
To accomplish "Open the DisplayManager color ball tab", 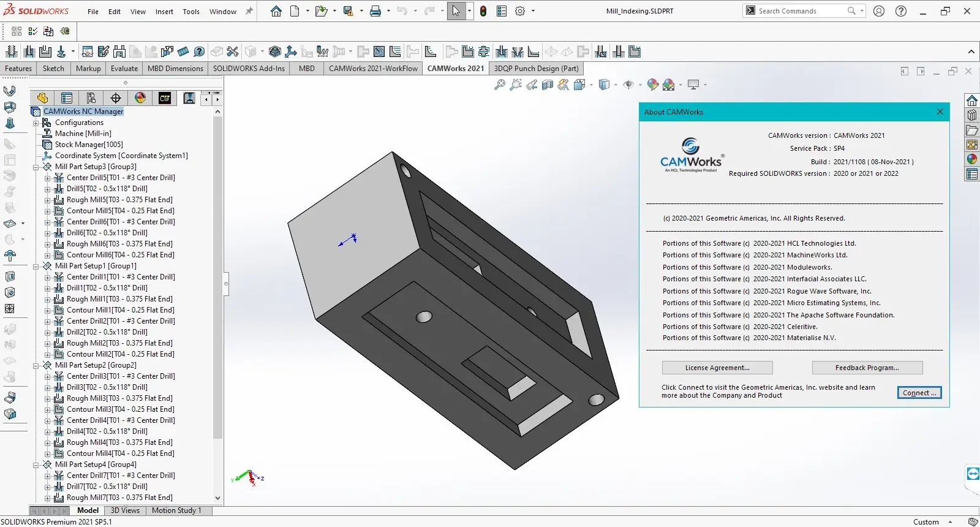I will pos(140,98).
